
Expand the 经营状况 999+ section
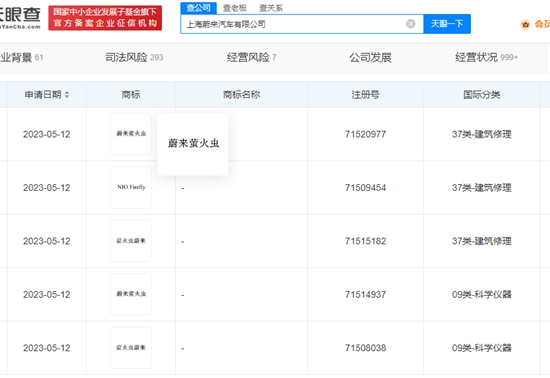click(x=486, y=57)
